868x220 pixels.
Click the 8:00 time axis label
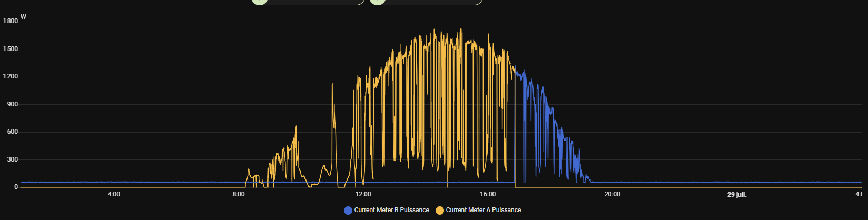238,194
